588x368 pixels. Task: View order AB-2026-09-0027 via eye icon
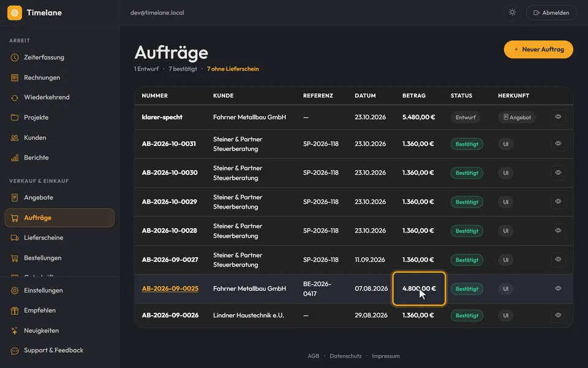click(558, 259)
